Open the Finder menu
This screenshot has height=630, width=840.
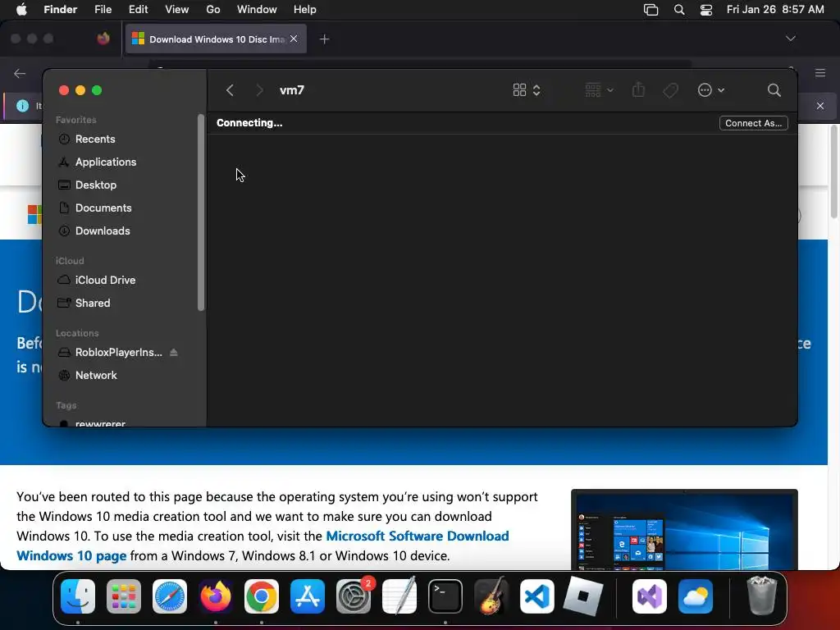tap(61, 10)
